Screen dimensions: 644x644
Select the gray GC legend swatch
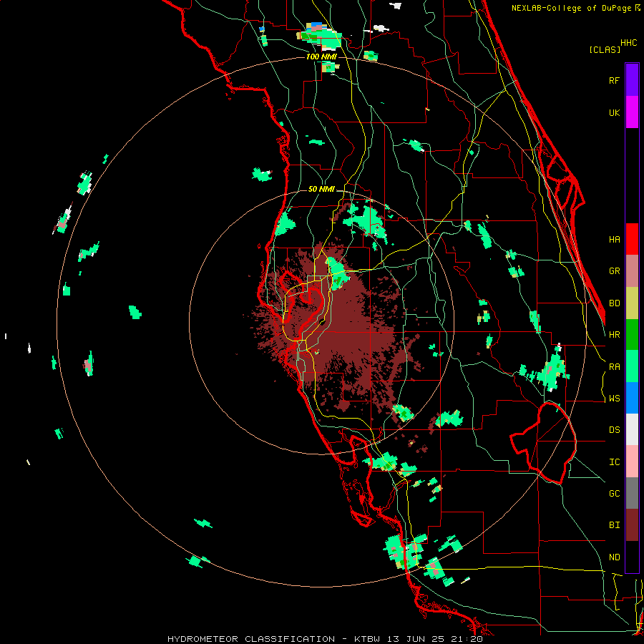click(632, 493)
